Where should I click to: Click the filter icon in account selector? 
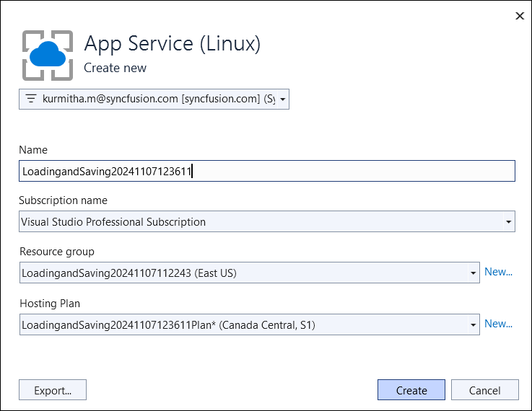(x=31, y=99)
